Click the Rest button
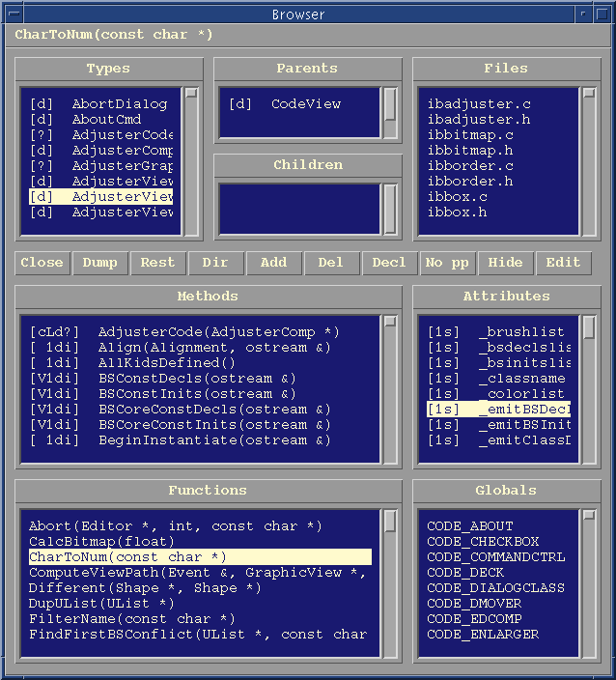Viewport: 616px width, 680px height. coord(158,263)
